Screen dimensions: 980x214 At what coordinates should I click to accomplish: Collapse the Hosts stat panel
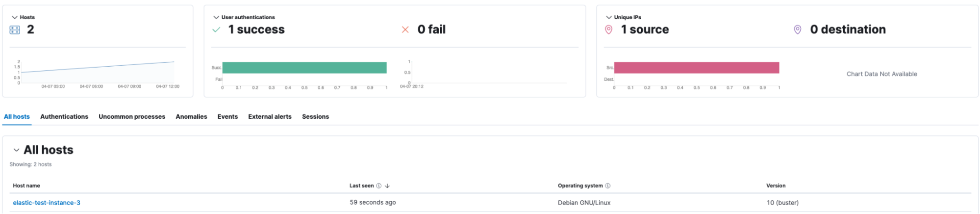[x=15, y=17]
